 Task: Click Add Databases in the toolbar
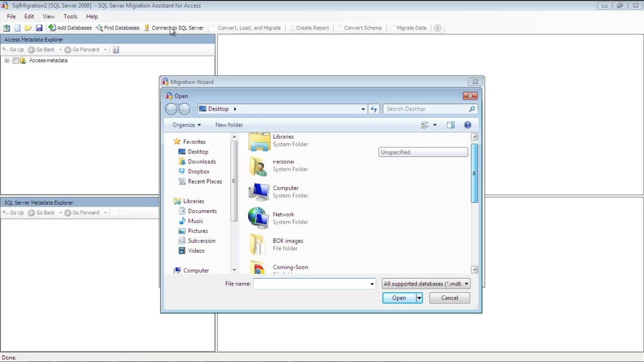(70, 28)
